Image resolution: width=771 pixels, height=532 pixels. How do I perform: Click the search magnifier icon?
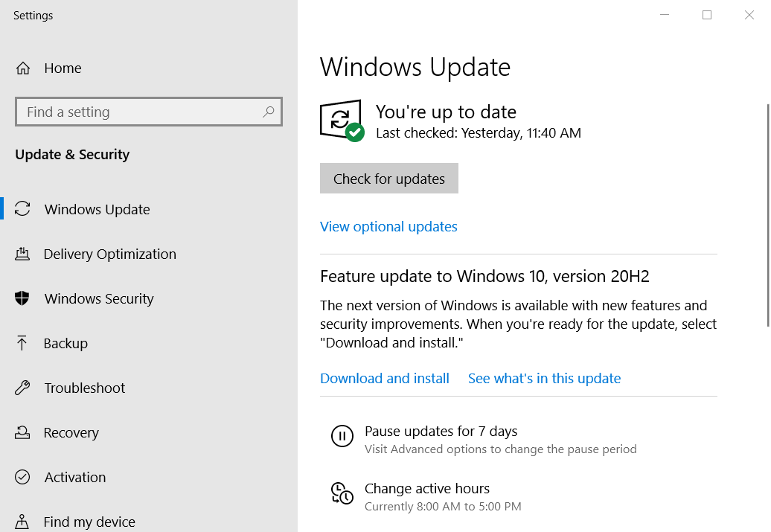(x=269, y=112)
